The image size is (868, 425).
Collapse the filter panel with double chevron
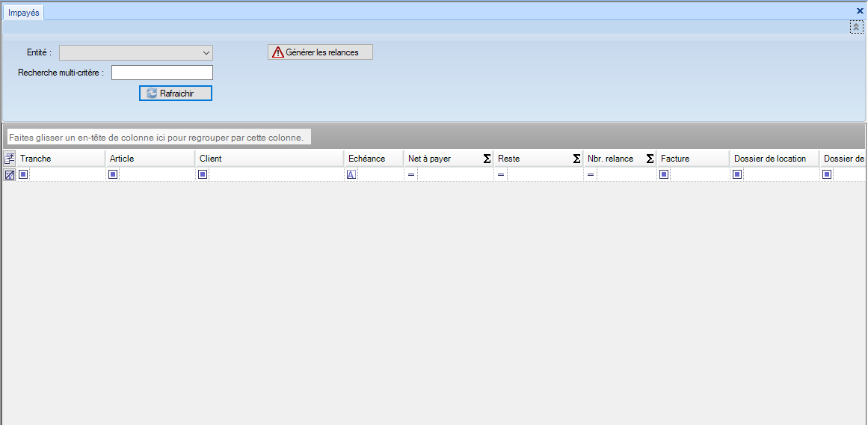tap(855, 27)
